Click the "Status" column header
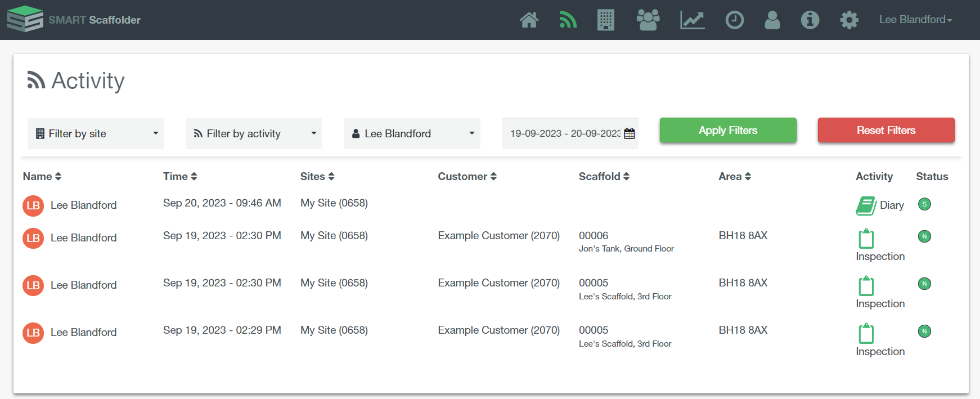 tap(932, 176)
